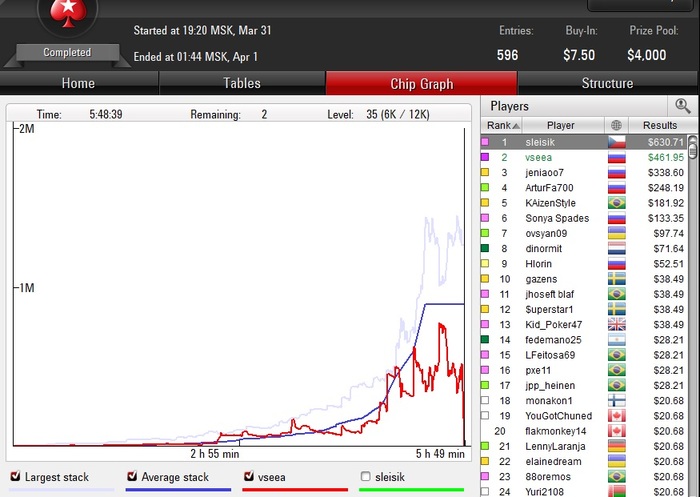Sort by Results column header

click(x=660, y=125)
